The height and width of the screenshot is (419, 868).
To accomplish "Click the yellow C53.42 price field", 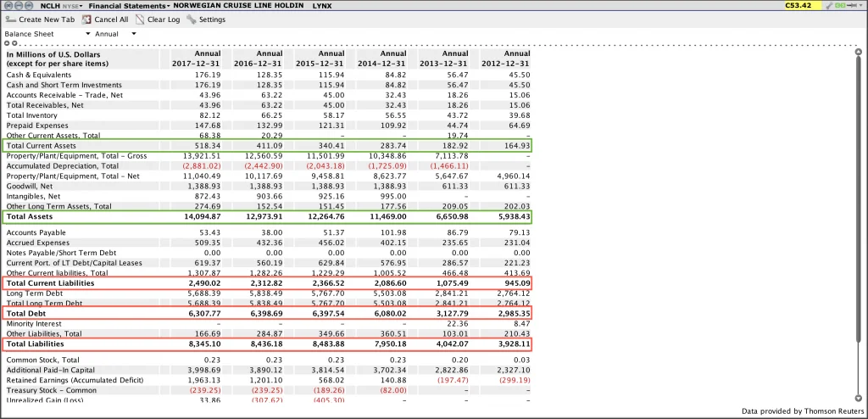I will coord(804,6).
